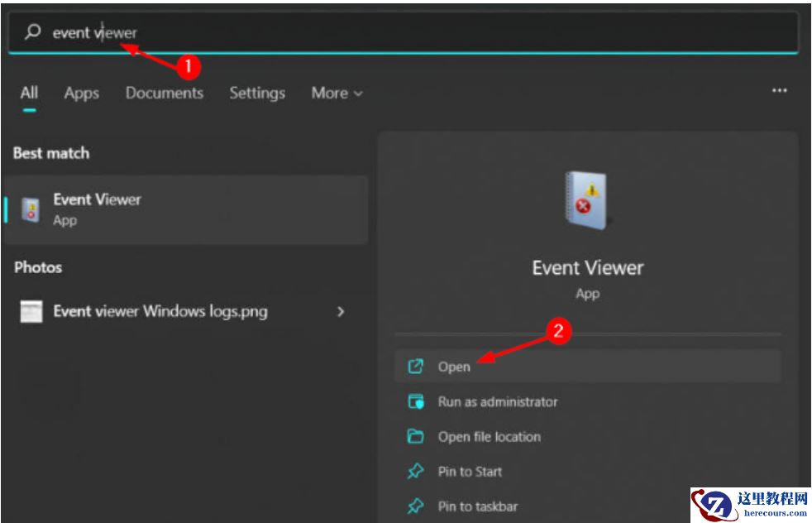This screenshot has height=523, width=812.
Task: Choose Run as administrator
Action: pos(498,402)
